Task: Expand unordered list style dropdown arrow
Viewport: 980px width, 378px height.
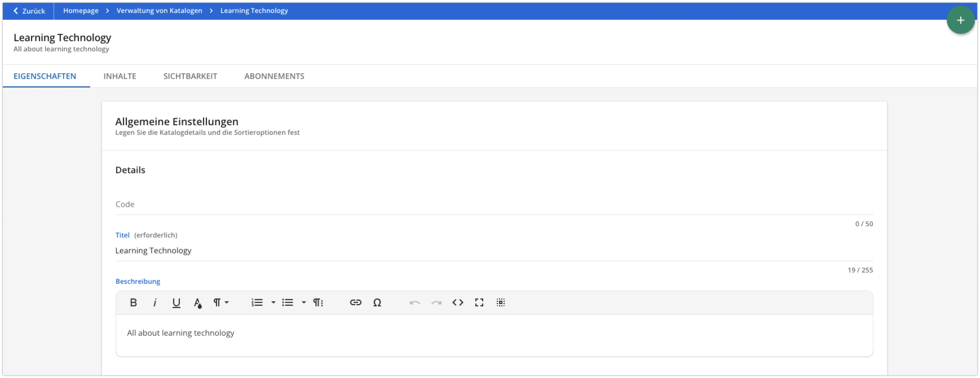Action: coord(304,303)
